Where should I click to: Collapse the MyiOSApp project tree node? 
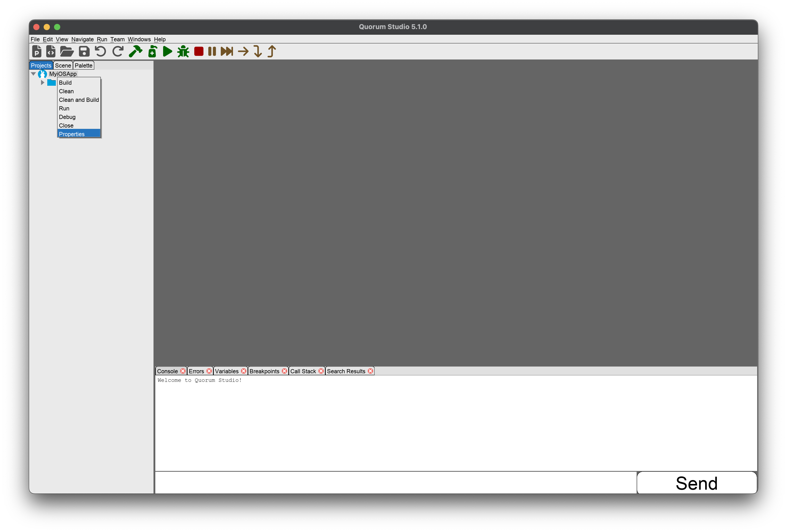pyautogui.click(x=34, y=74)
